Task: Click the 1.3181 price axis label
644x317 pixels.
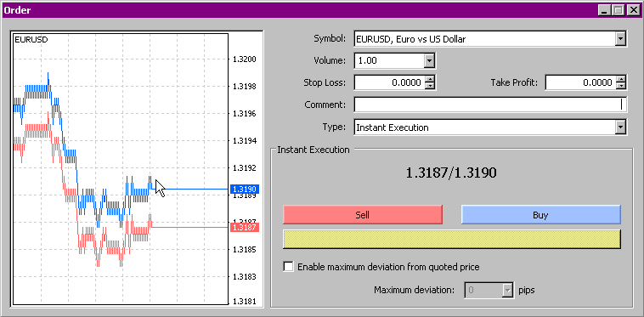Action: [245, 302]
